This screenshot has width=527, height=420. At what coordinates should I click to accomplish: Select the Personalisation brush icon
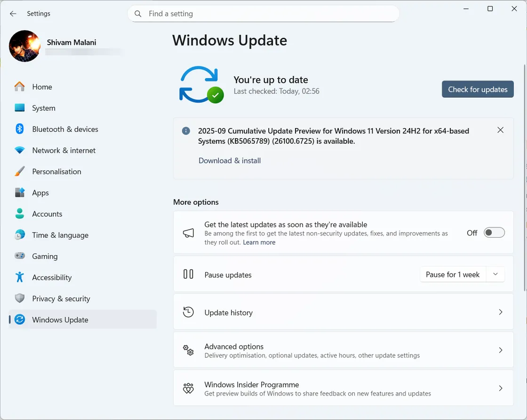(x=19, y=171)
